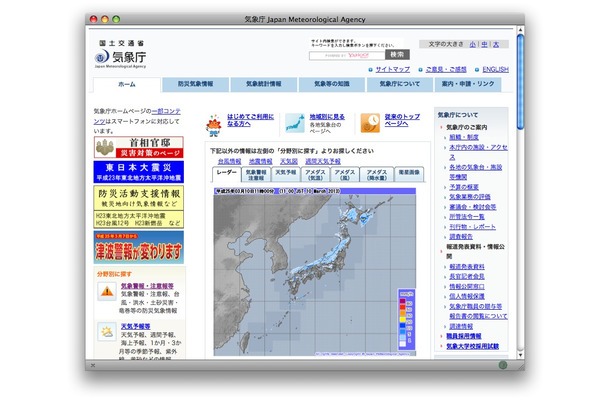Open the ご意見・ご感想 link

tap(446, 69)
